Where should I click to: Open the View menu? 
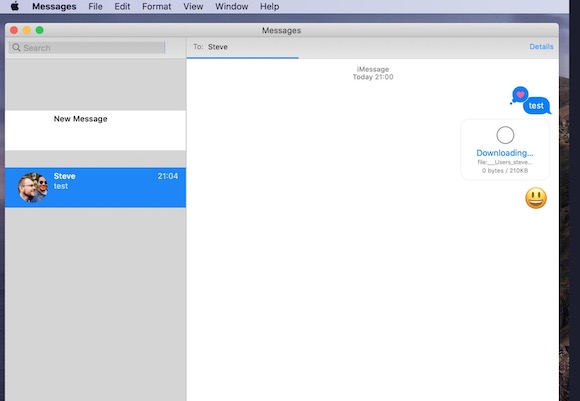click(193, 7)
